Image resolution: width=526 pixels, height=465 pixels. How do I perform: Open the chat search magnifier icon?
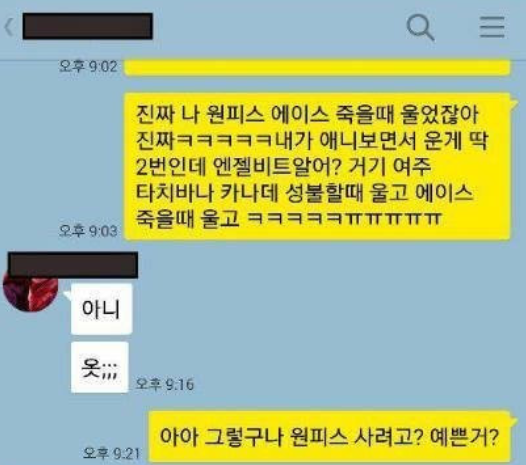(x=420, y=27)
